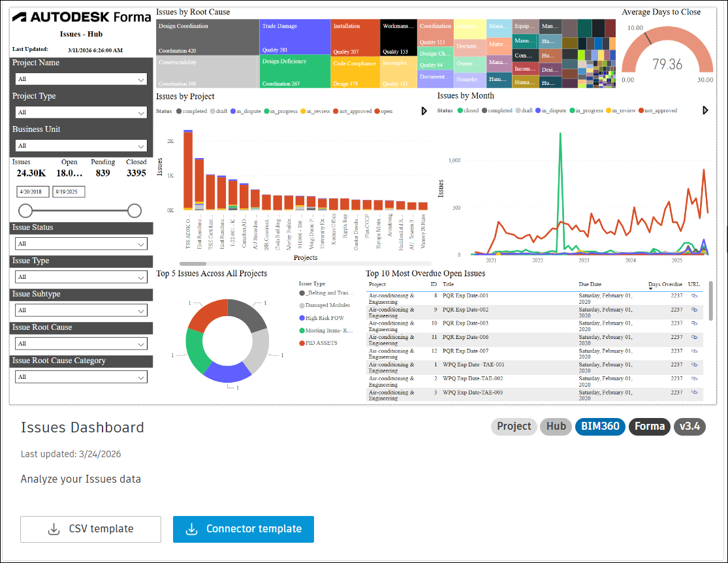Click the Days Overdue sort arrow indicator
The image size is (728, 563).
650,289
